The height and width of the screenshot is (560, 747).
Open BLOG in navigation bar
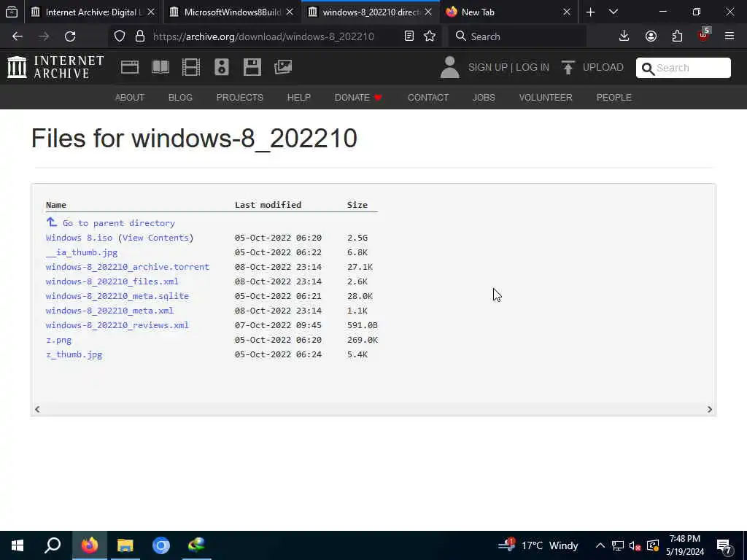180,98
